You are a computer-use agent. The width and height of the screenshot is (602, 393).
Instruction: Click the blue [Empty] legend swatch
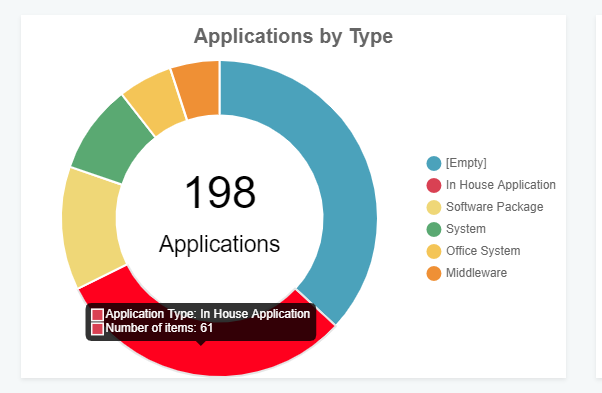[x=434, y=163]
